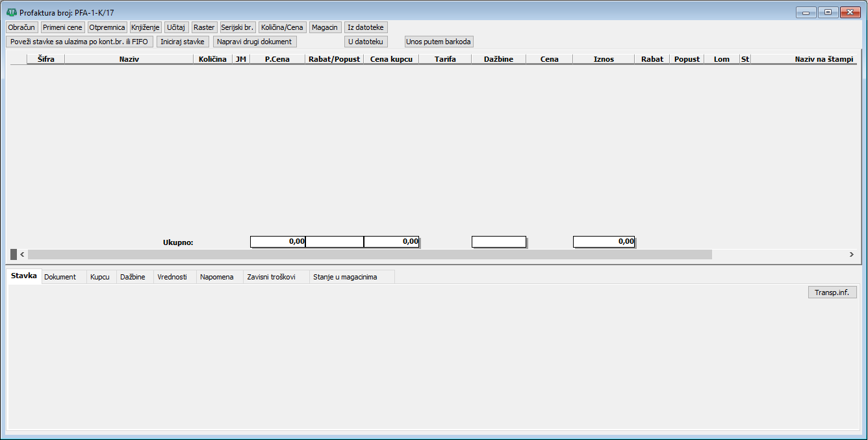Sort by the Količina column header
Screen dimensions: 868x440
pyautogui.click(x=212, y=59)
